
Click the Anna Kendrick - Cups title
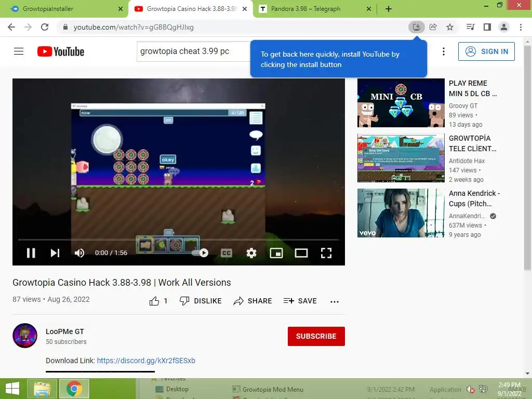(474, 198)
